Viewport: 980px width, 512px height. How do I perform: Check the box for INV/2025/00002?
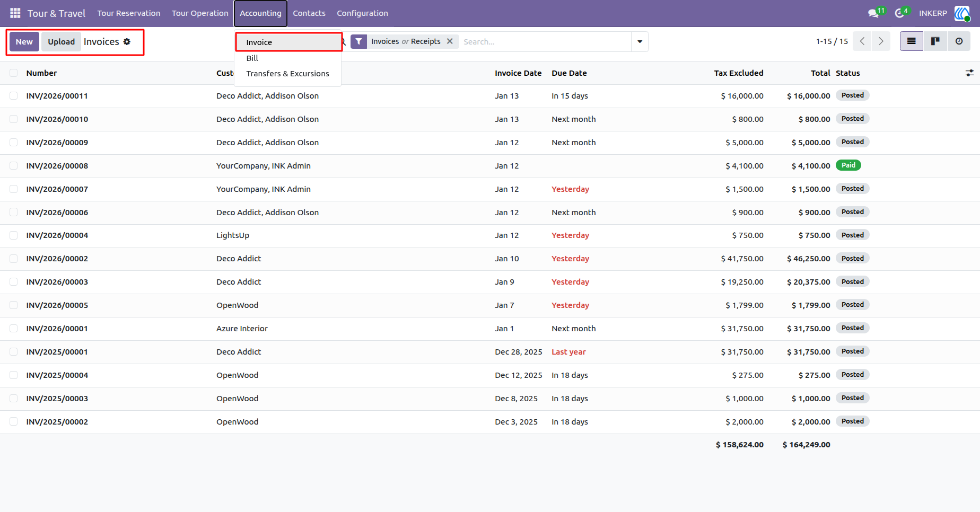point(14,422)
